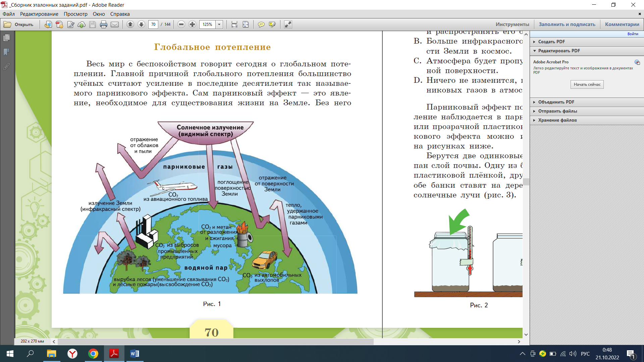The width and height of the screenshot is (644, 362).
Task: Click the edit text and sign icon
Action: tap(70, 24)
